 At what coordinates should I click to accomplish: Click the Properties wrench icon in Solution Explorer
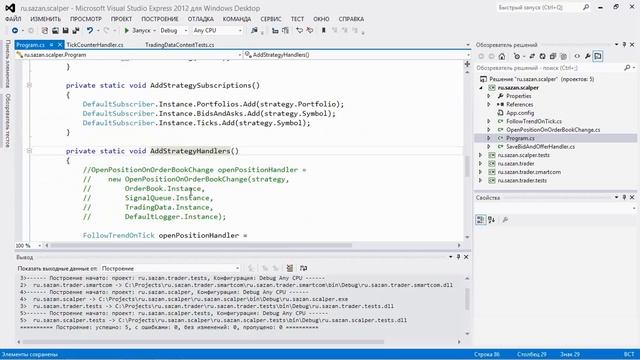coord(588,56)
